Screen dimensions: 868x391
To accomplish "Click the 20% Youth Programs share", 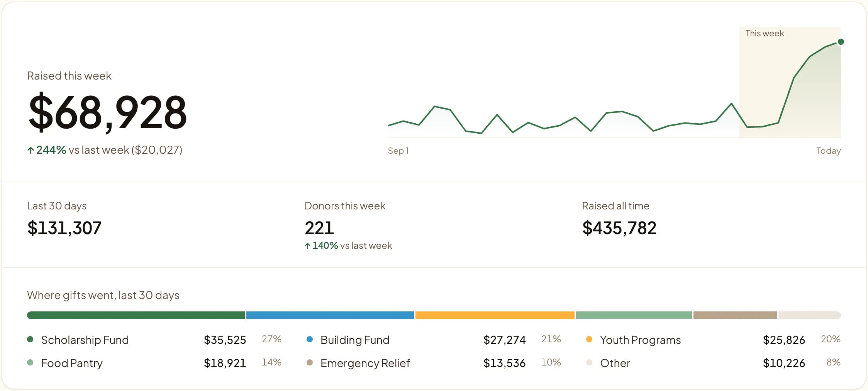I will [x=831, y=339].
